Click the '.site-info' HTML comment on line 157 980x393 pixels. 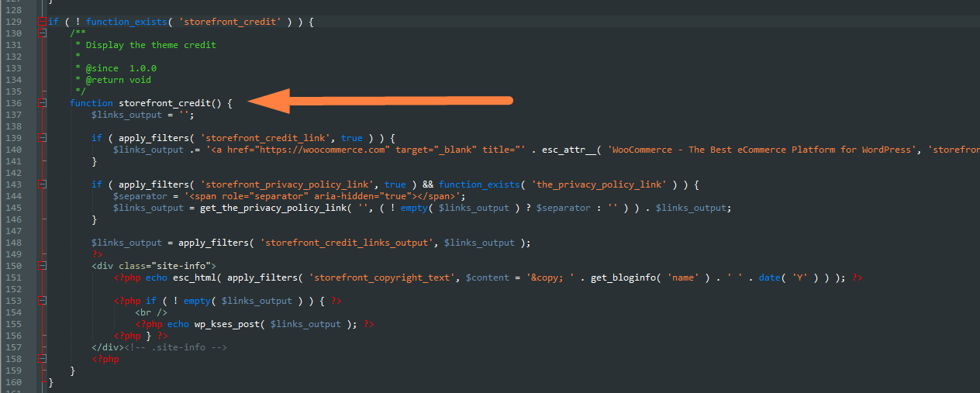point(174,347)
